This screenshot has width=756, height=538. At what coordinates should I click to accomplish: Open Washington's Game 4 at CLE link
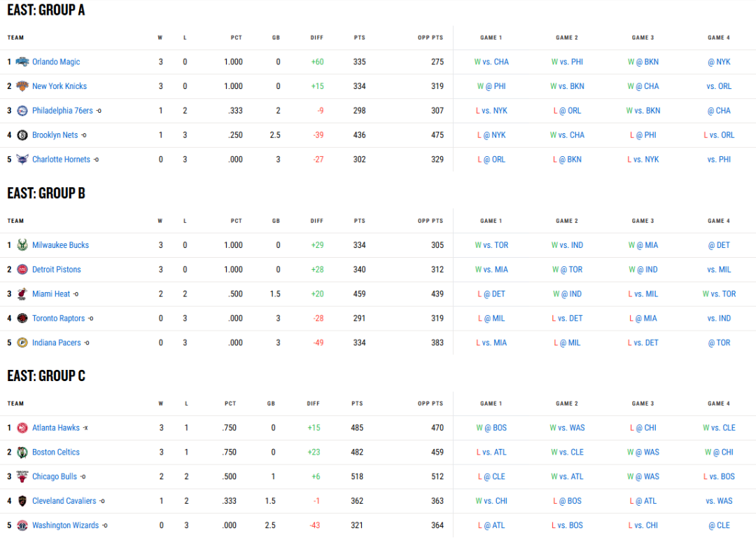[719, 525]
